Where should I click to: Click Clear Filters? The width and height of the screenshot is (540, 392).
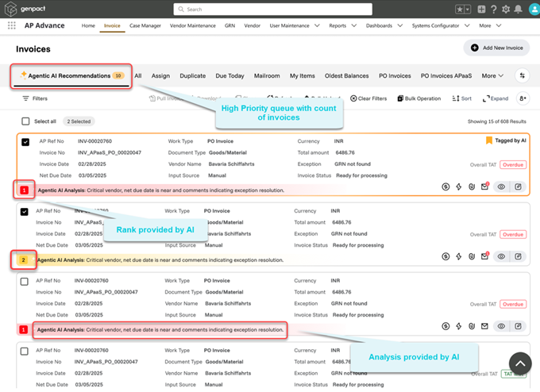coord(368,98)
